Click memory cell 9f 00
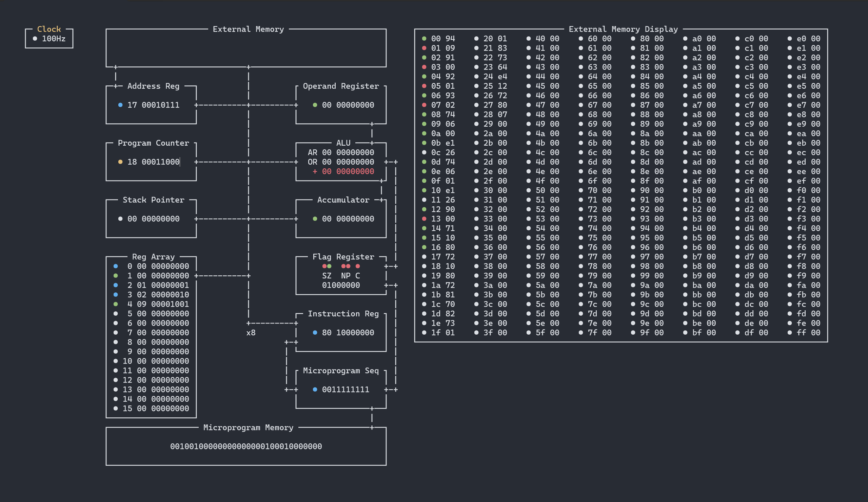The width and height of the screenshot is (868, 502). point(652,333)
